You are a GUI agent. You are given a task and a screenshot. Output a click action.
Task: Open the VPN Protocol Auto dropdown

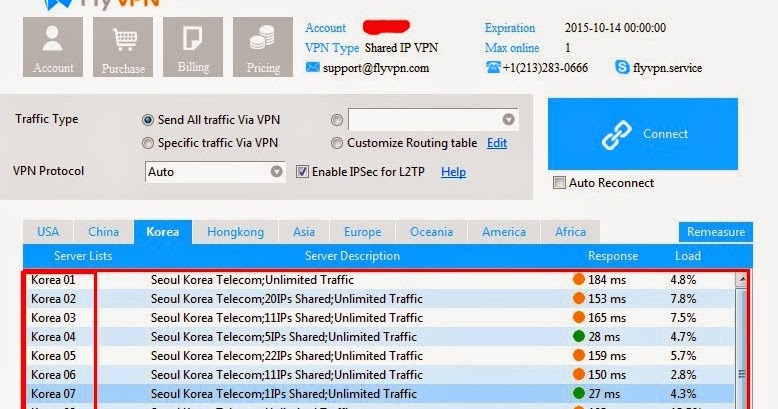(x=215, y=172)
